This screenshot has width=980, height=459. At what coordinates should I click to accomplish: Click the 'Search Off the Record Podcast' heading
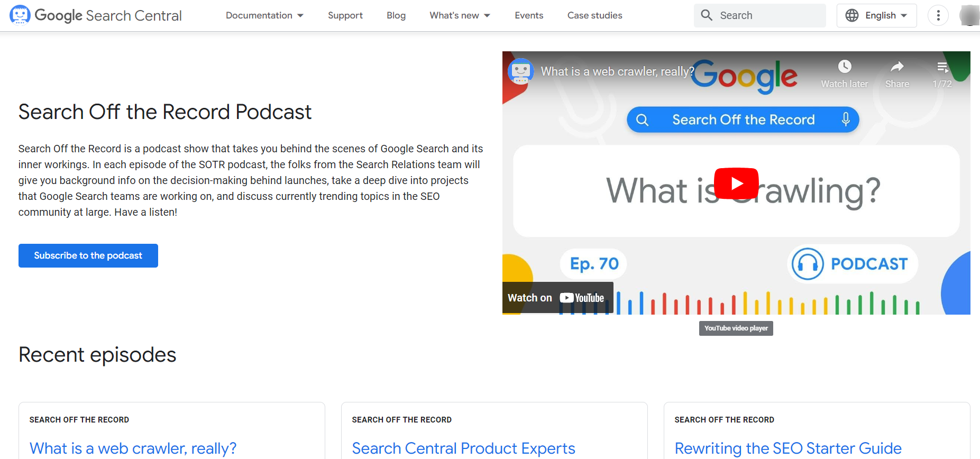165,112
